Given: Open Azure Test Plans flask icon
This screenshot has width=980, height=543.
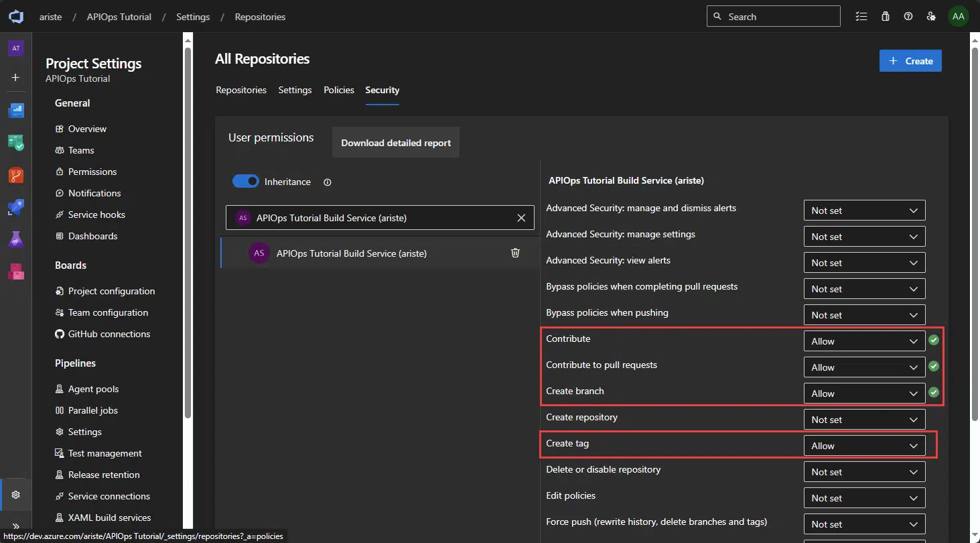Looking at the screenshot, I should click(x=15, y=239).
